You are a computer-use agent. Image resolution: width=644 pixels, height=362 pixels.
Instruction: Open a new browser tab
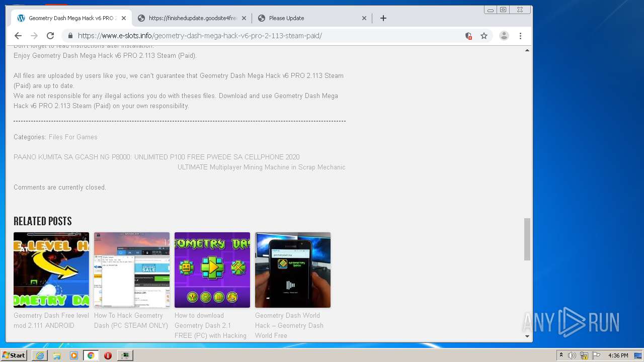[x=383, y=18]
